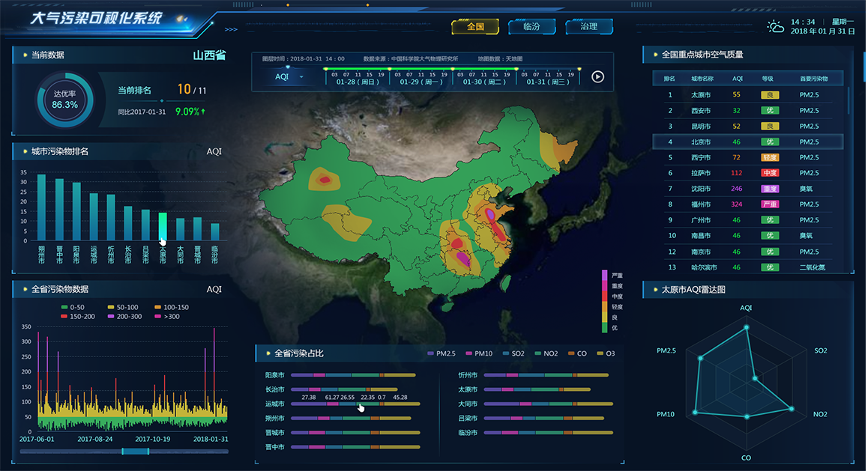Click the triangle icon beside 全省污染占比 title
Viewport: 868px width, 471px height.
(x=265, y=353)
